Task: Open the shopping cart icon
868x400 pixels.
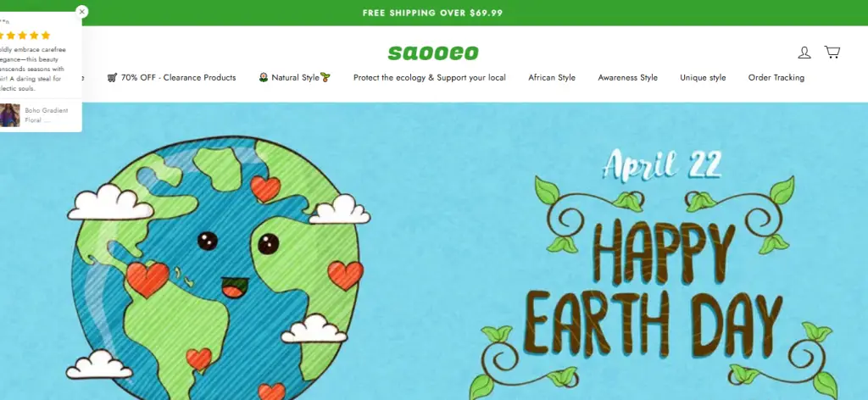Action: pos(832,52)
